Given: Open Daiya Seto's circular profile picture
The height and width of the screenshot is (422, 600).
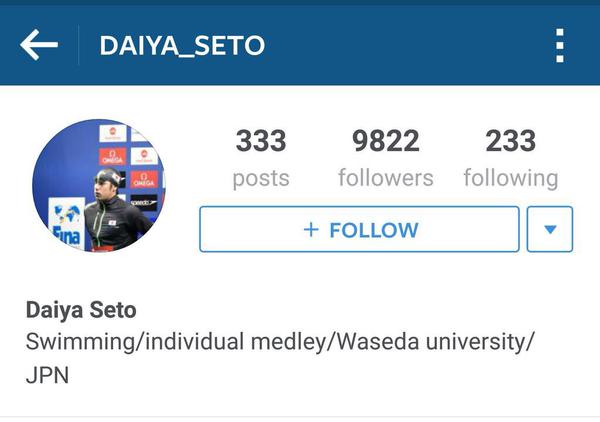Looking at the screenshot, I should (99, 186).
